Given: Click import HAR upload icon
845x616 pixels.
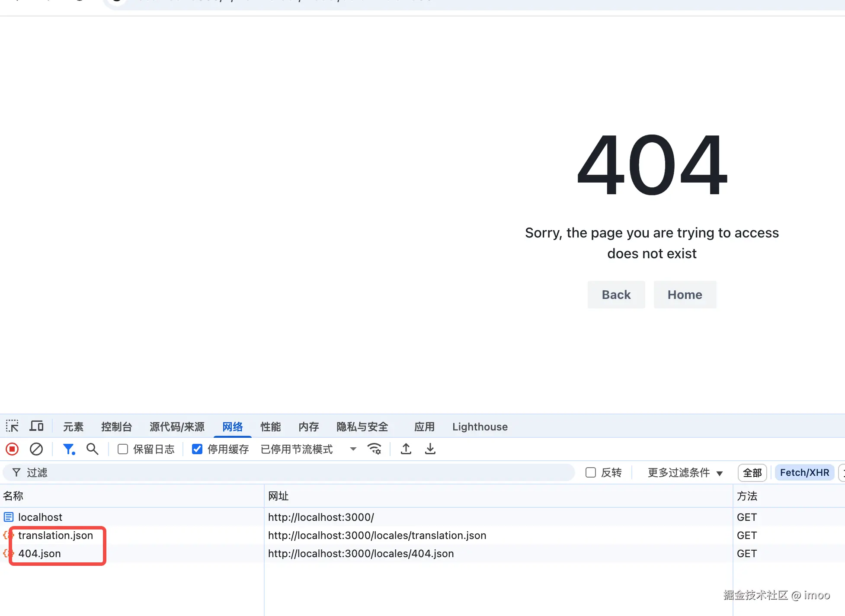Looking at the screenshot, I should (406, 449).
